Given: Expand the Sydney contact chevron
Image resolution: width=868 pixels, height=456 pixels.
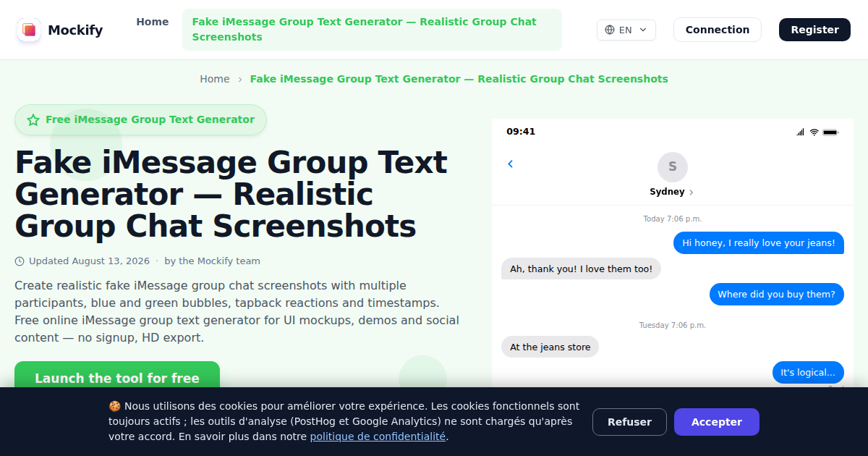Looking at the screenshot, I should pyautogui.click(x=692, y=193).
